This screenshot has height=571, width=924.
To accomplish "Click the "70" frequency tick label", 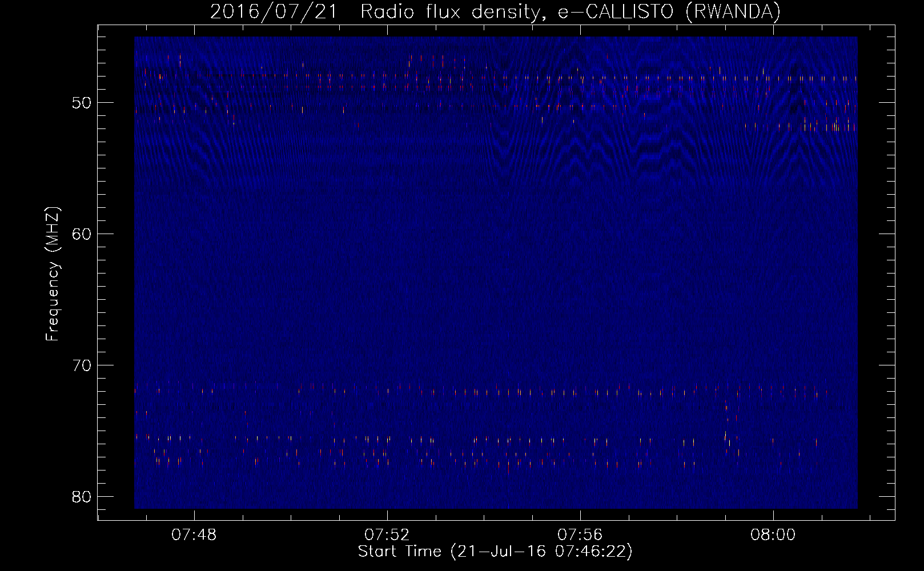I will [82, 365].
